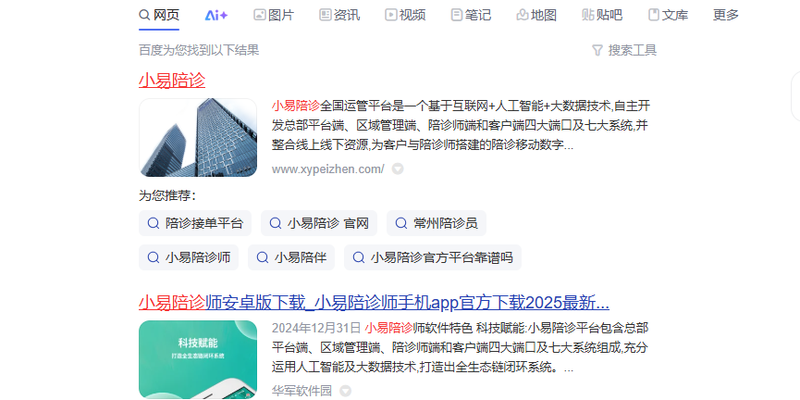Open the 文库 library tab
The image size is (800, 400).
click(x=668, y=15)
